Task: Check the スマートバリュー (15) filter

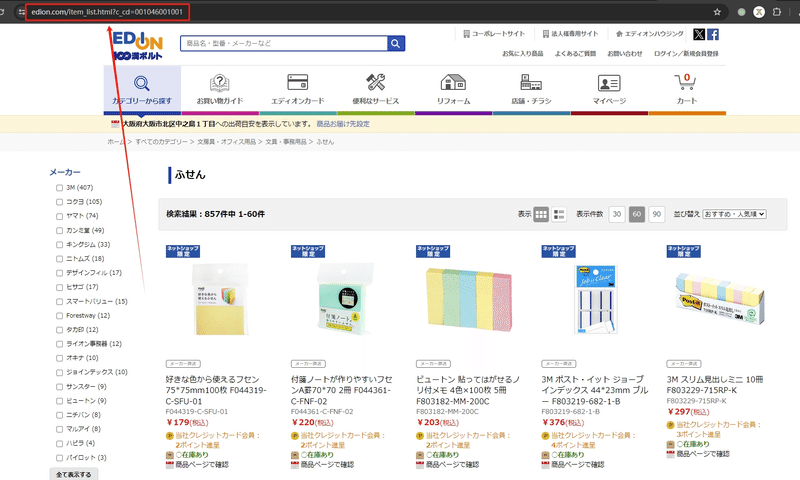Action: click(x=60, y=301)
